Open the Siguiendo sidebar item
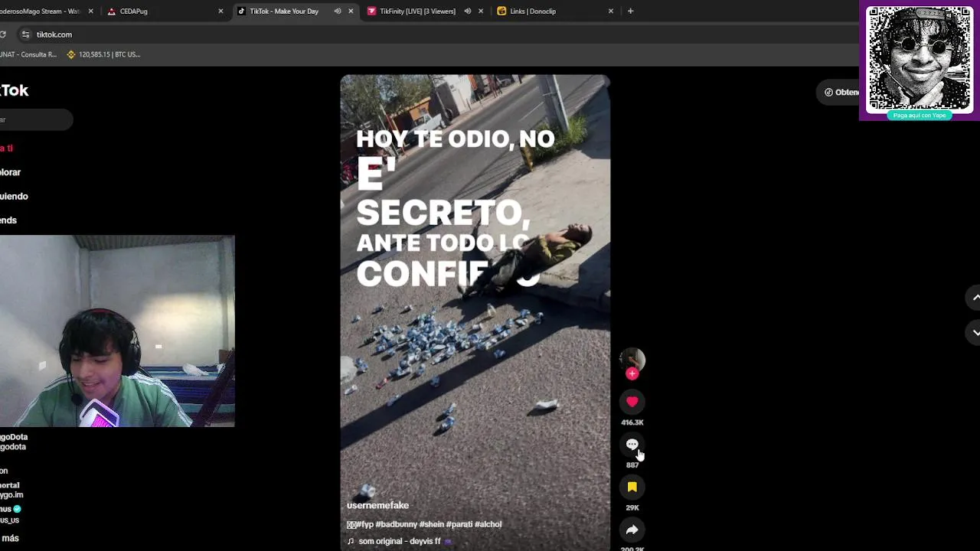Viewport: 980px width, 551px height. click(x=14, y=196)
